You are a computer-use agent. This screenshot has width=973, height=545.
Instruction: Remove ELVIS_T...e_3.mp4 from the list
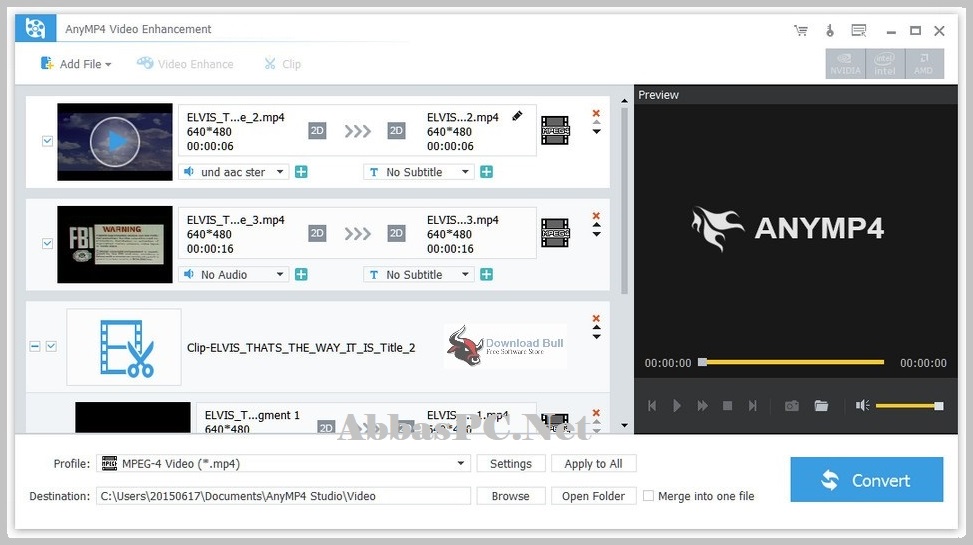596,216
